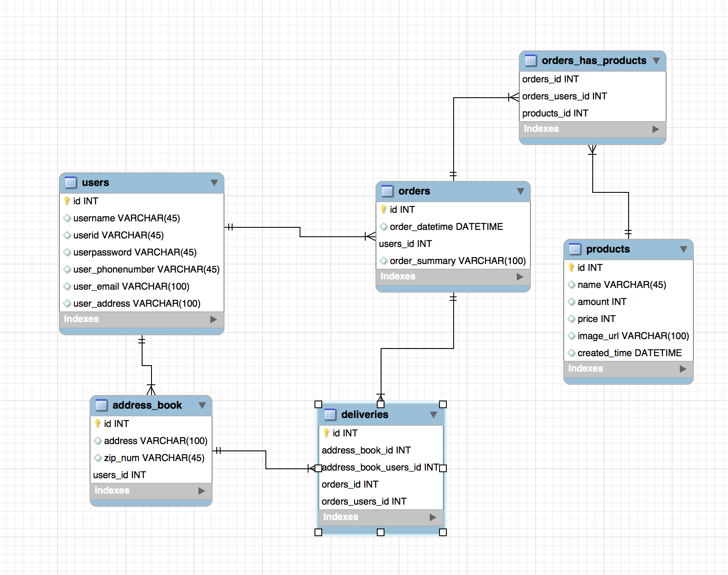Collapse the orders table columns arrow
The image size is (728, 575).
coord(521,191)
